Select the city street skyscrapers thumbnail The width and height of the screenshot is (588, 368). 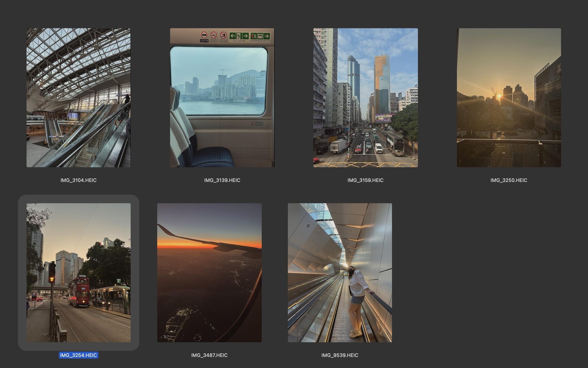(x=366, y=98)
